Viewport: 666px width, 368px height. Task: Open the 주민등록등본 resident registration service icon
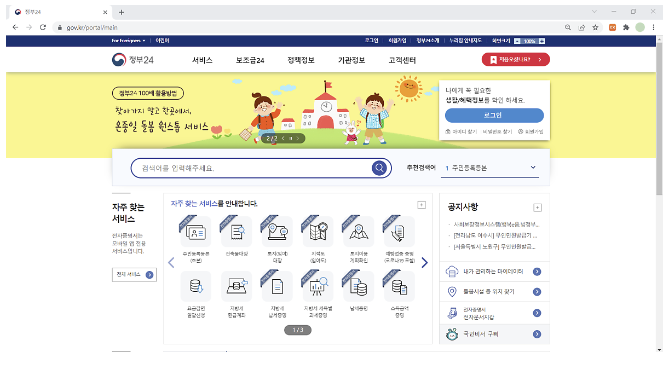196,232
